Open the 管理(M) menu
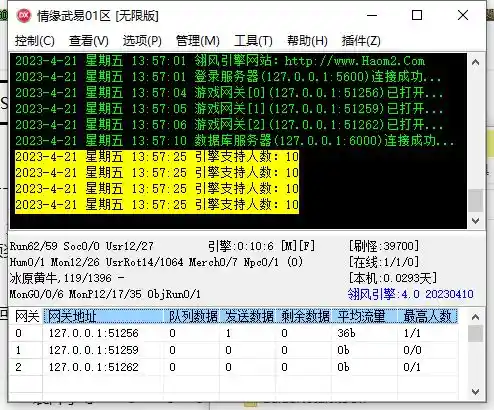The height and width of the screenshot is (410, 494). click(x=198, y=41)
